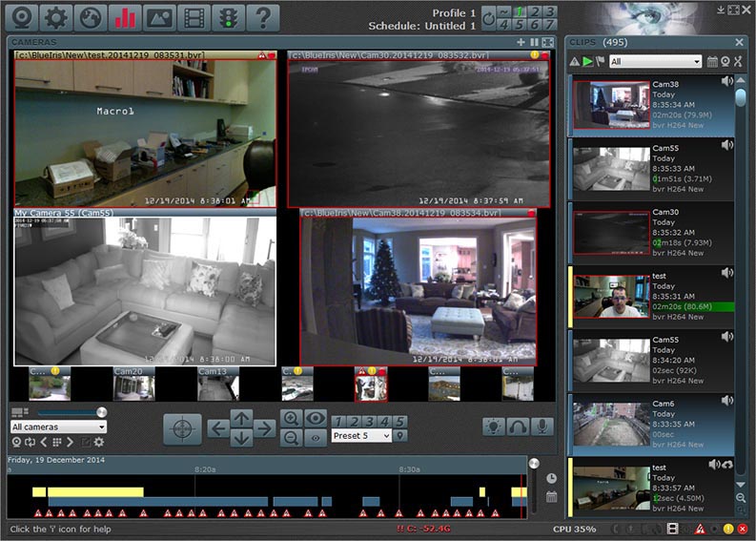
Task: Mute the Cam38 clip speaker icon
Action: (727, 81)
